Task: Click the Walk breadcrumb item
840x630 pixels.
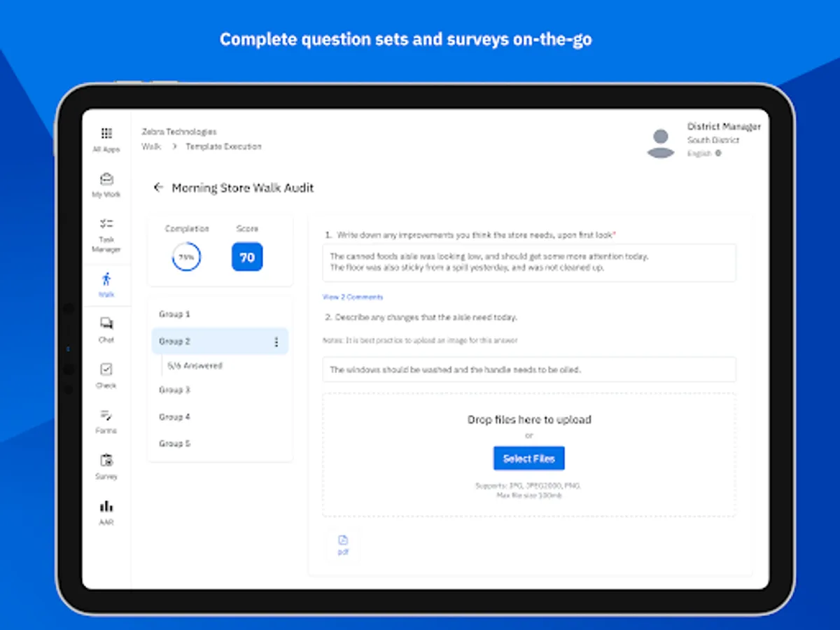Action: pyautogui.click(x=150, y=146)
